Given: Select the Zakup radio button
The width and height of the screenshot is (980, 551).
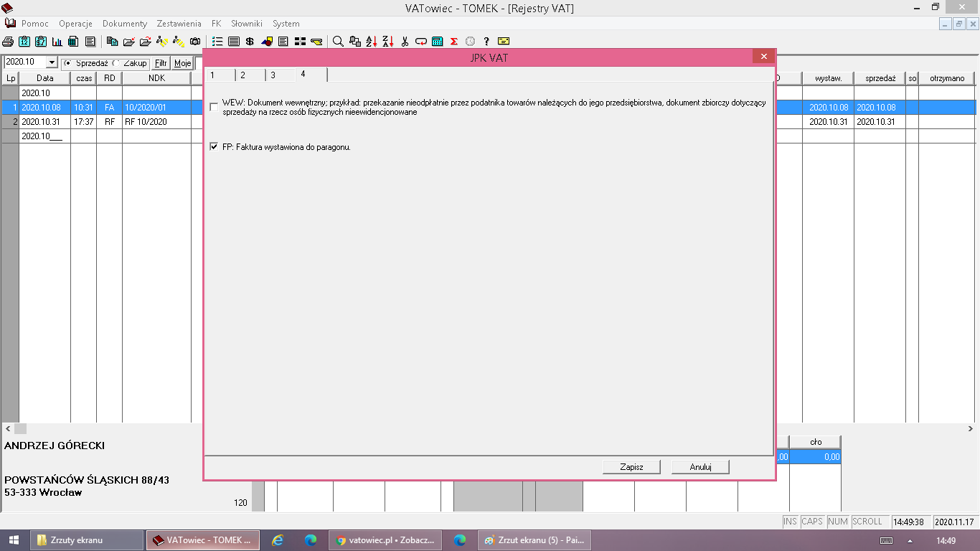Looking at the screenshot, I should click(116, 63).
